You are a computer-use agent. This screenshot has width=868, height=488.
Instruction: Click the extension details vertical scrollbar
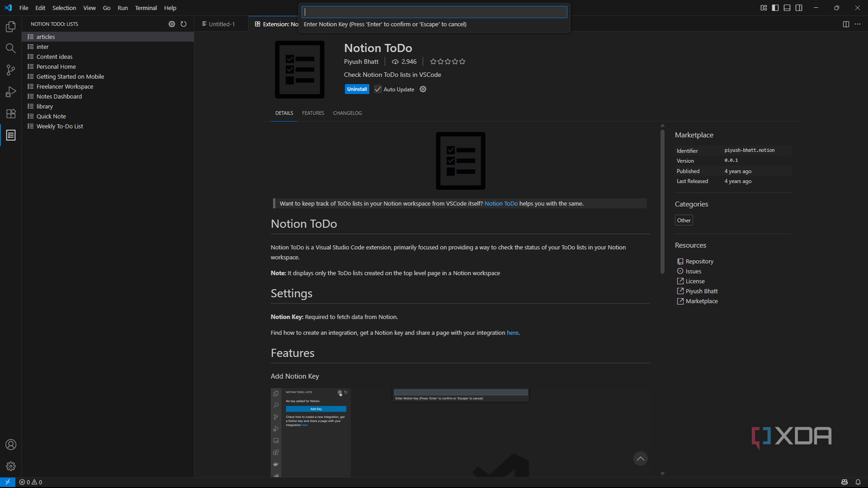663,202
